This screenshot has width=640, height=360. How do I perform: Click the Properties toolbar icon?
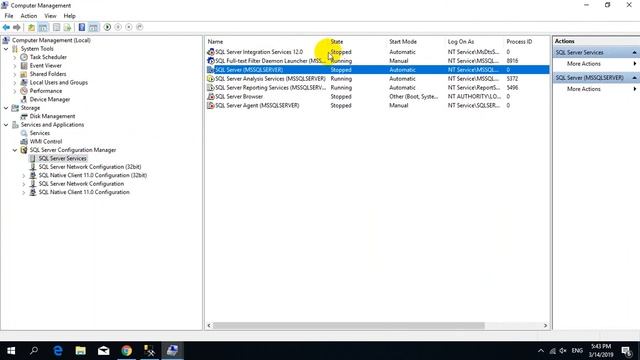[x=56, y=27]
